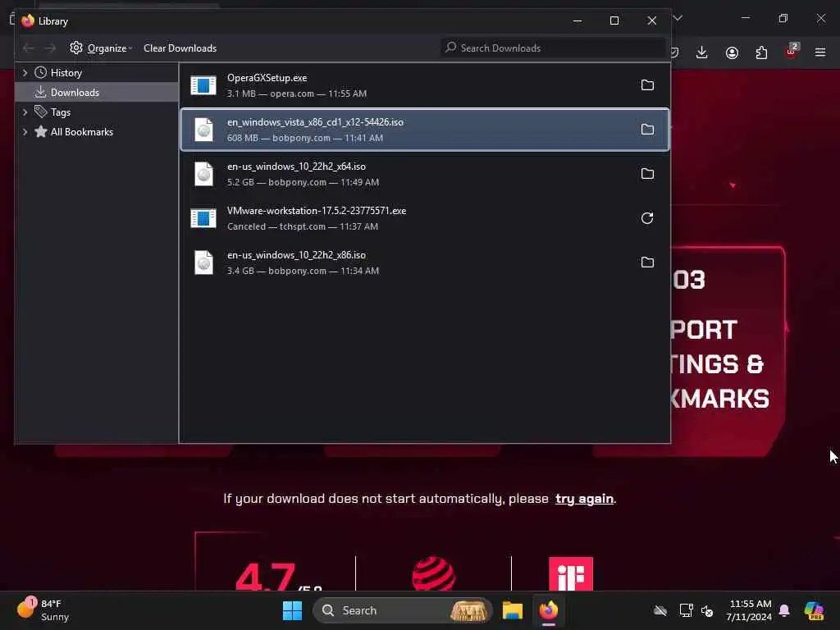Open Firefox hamburger application menu
The image size is (840, 630).
(x=820, y=52)
